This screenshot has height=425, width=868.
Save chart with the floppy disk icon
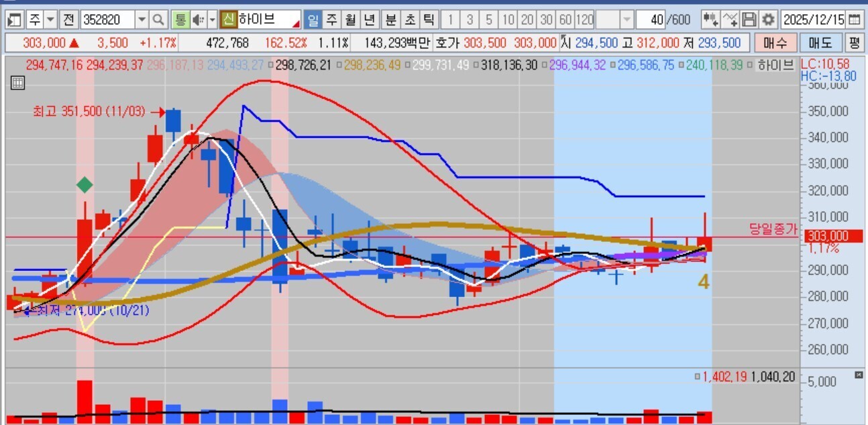click(750, 19)
